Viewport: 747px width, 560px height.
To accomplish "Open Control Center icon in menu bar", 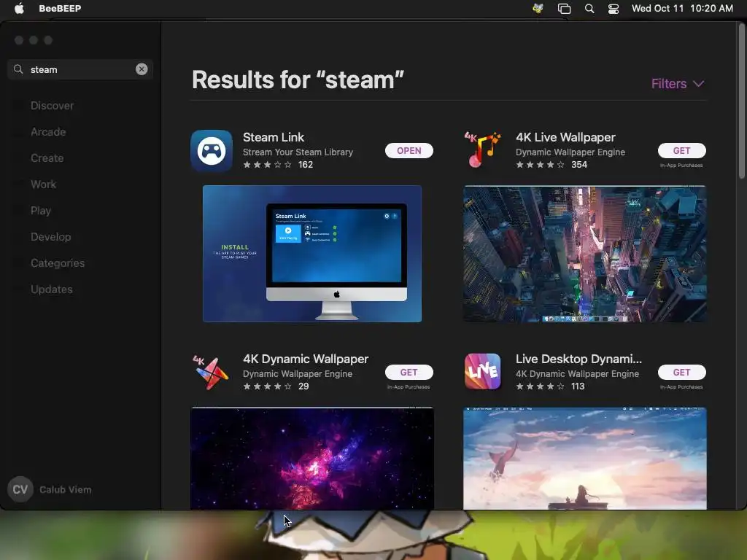I will 614,8.
